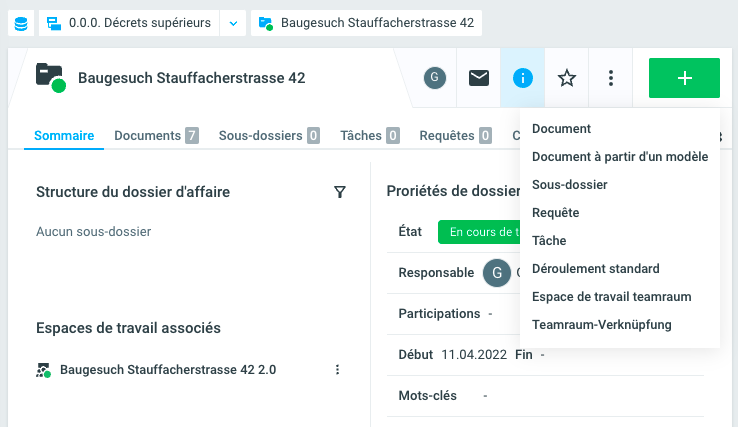Open the three-dot more actions menu in header
The height and width of the screenshot is (427, 738).
click(611, 78)
